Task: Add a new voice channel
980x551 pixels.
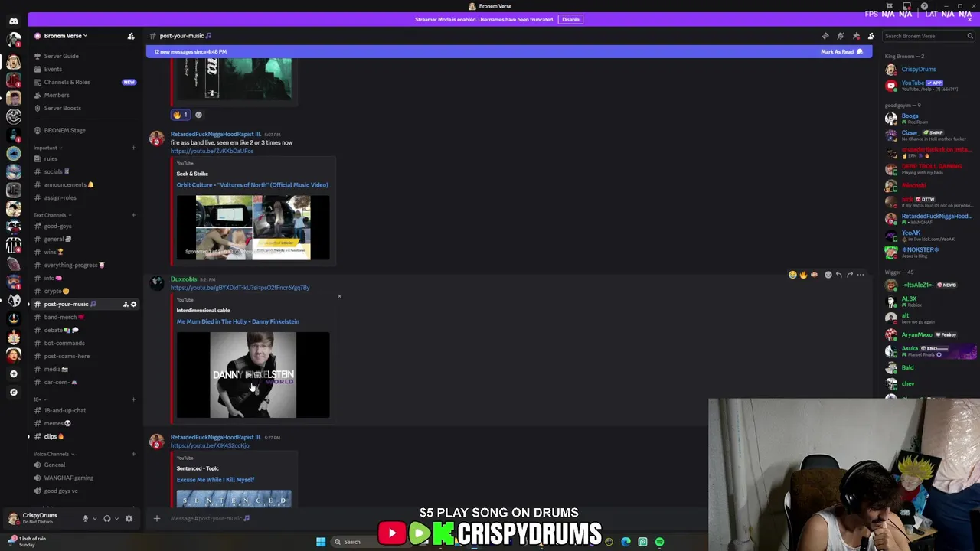Action: [133, 454]
